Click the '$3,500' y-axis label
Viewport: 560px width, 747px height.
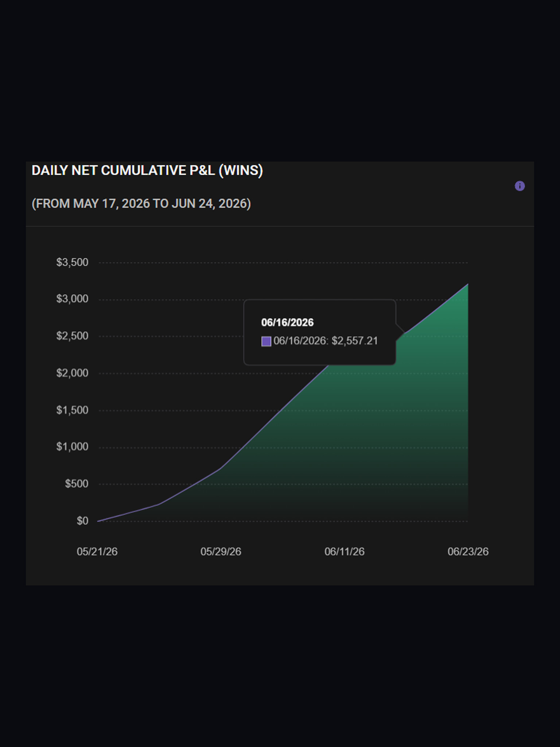pos(72,262)
